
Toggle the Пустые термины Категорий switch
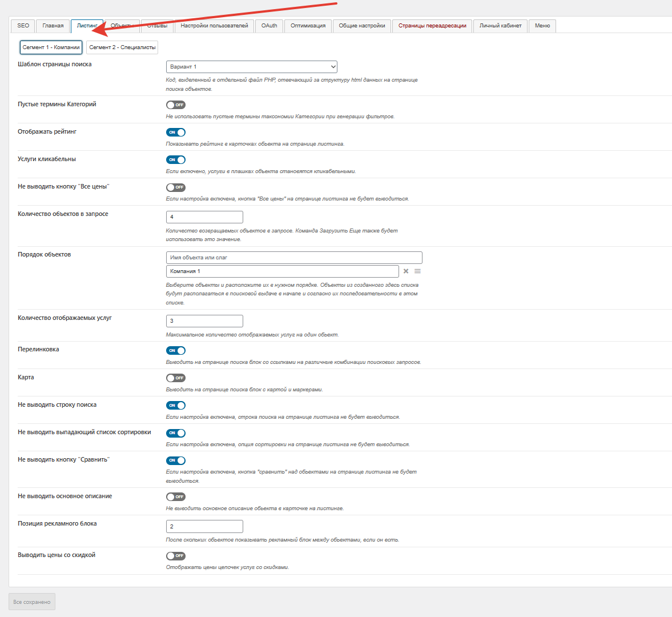point(176,105)
